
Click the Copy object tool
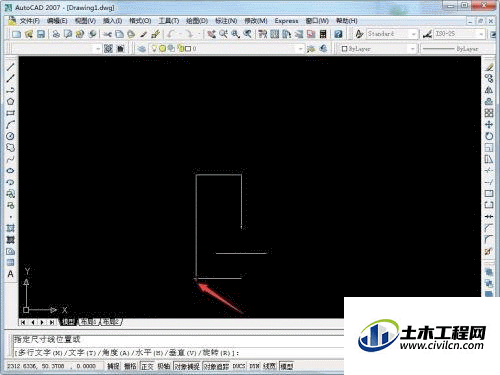489,78
